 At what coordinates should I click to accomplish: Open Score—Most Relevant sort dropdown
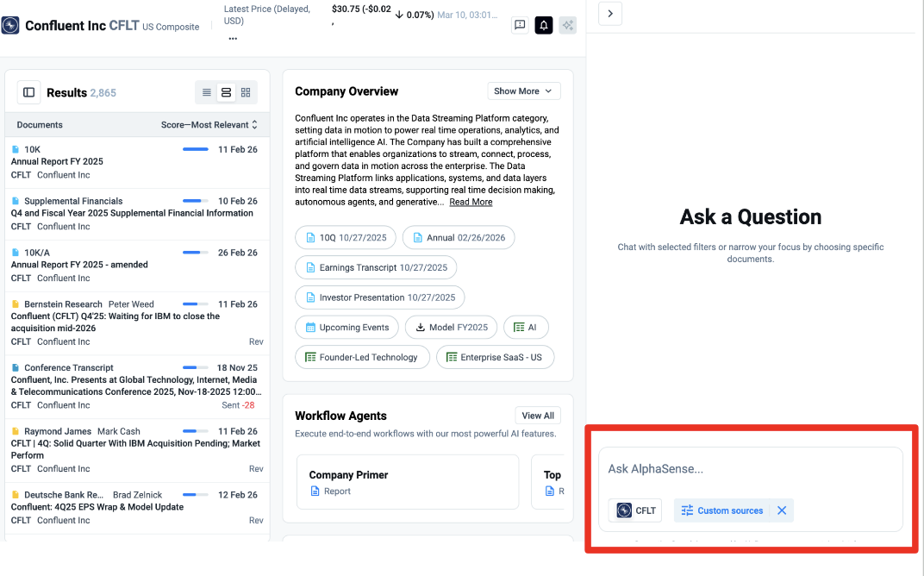pos(209,125)
